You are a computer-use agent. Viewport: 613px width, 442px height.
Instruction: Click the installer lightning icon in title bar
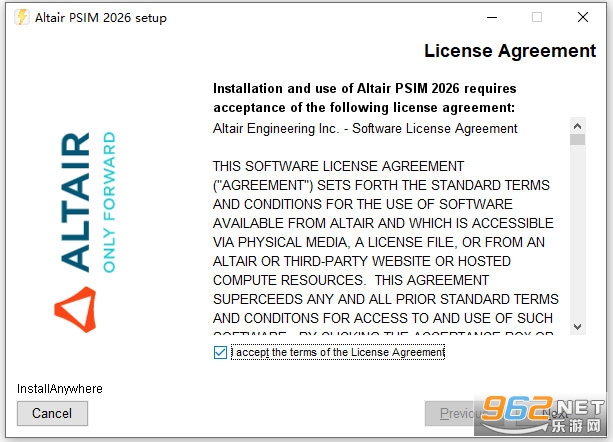coord(22,17)
